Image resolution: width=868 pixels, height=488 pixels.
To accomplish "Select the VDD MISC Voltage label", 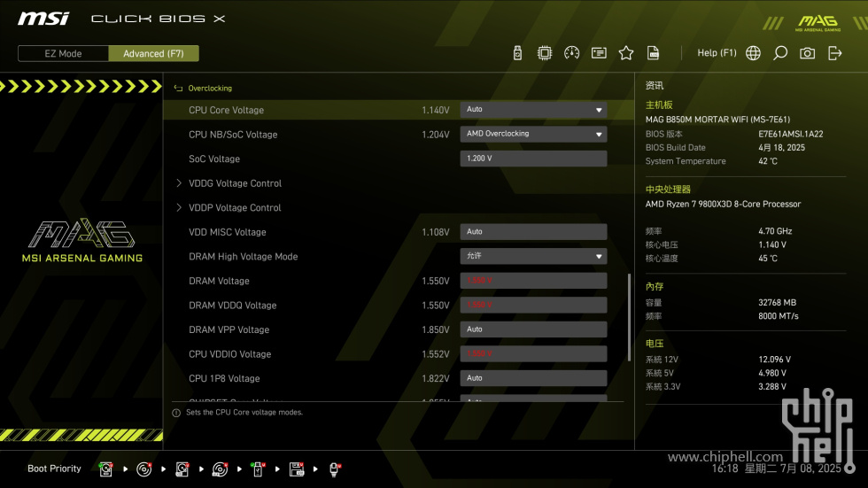I will [228, 232].
